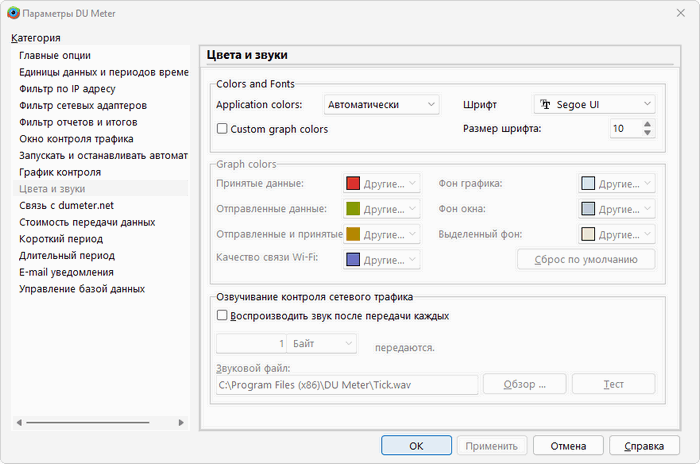This screenshot has width=700, height=464.
Task: Toggle Воспроизводить звук после передачи каждых checkbox
Action: [x=223, y=316]
